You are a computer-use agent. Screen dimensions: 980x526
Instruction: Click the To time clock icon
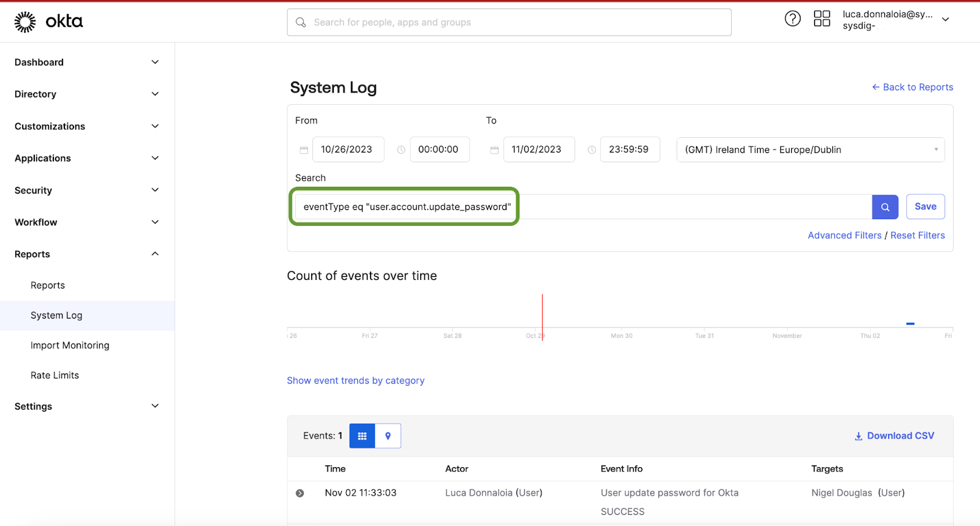[x=592, y=150]
